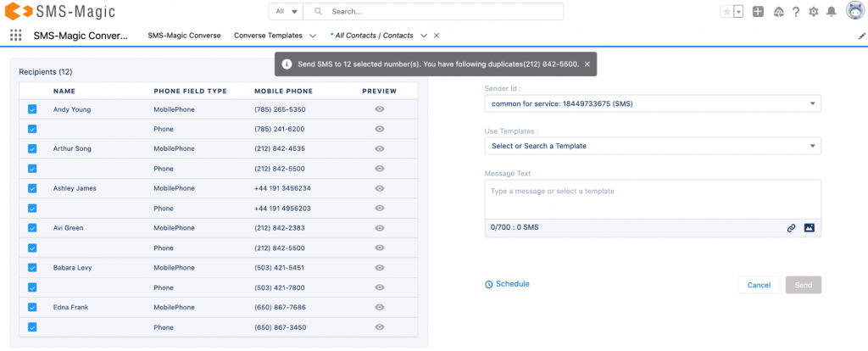868x351 pixels.
Task: Uncheck the Edna Frank recipient checkbox
Action: pyautogui.click(x=32, y=307)
